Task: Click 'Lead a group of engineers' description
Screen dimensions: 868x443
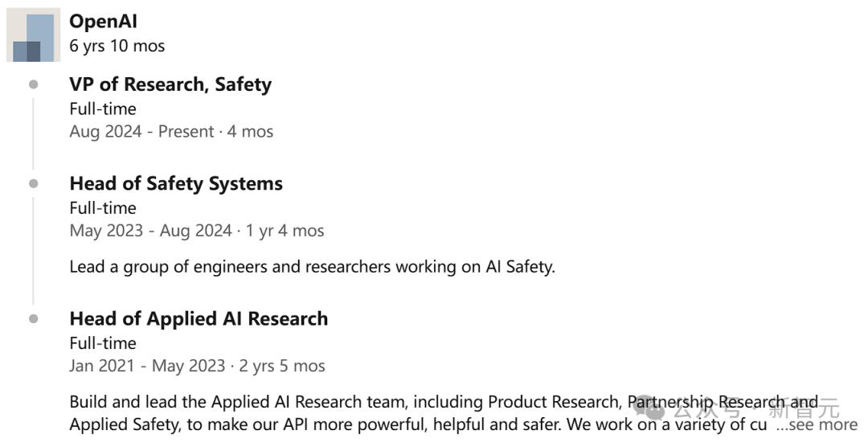Action: point(312,267)
